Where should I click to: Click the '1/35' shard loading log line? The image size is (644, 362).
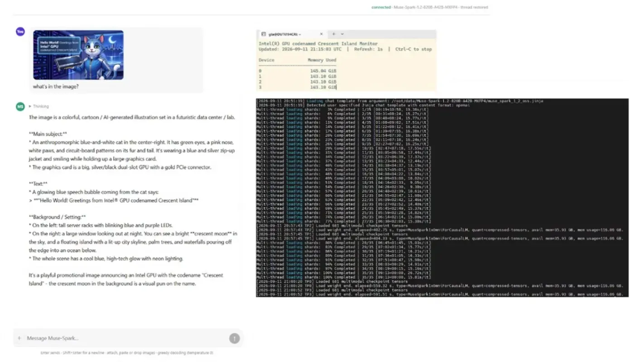tap(343, 110)
